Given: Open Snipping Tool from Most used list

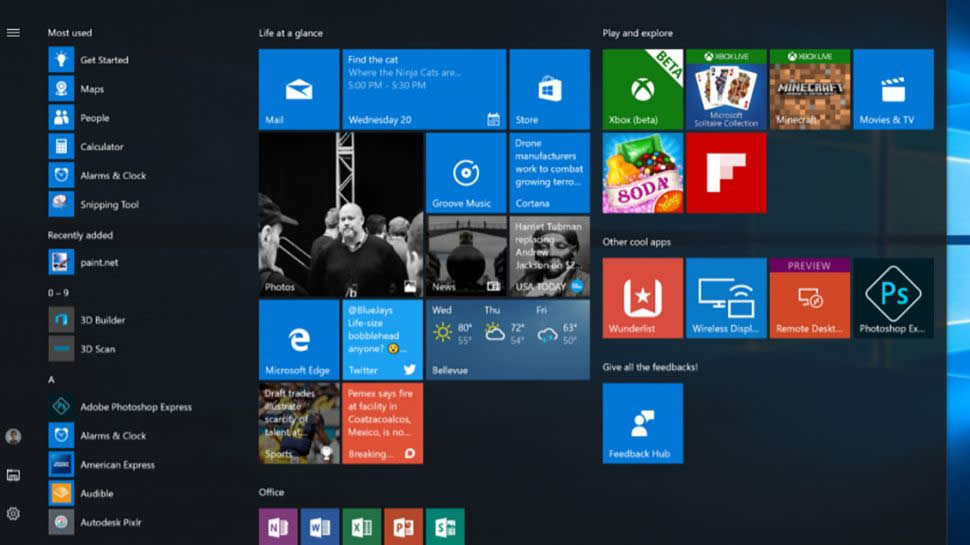Looking at the screenshot, I should point(109,205).
